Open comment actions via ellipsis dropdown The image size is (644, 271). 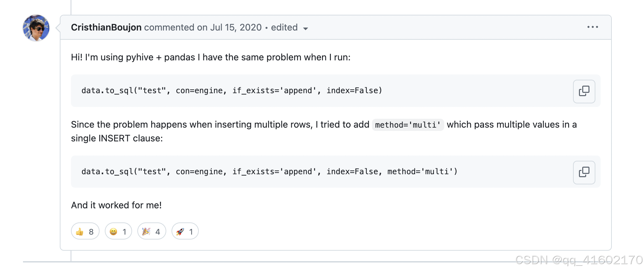592,27
